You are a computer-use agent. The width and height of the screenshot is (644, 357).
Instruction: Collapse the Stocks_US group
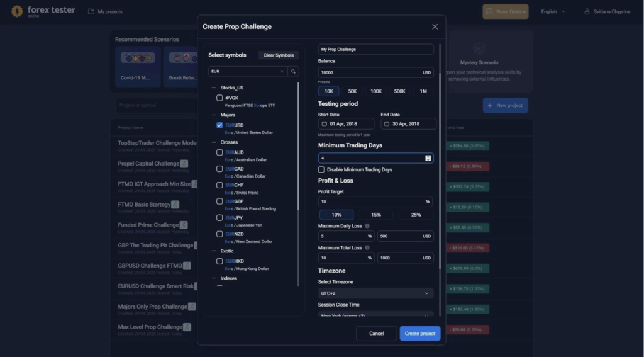[214, 88]
